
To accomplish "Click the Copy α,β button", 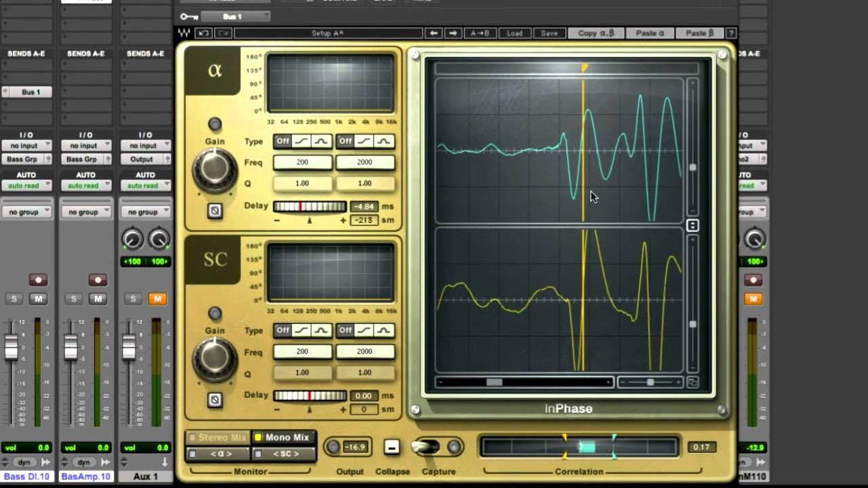I will pos(595,33).
